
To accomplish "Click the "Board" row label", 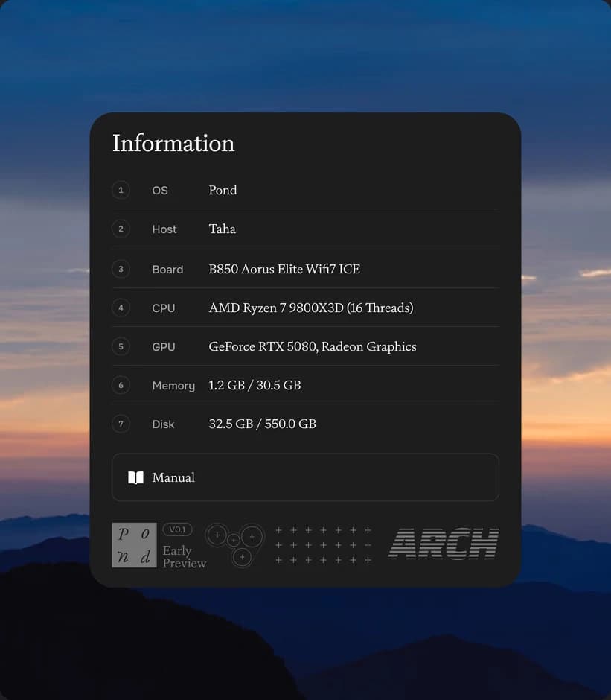I will coord(167,270).
